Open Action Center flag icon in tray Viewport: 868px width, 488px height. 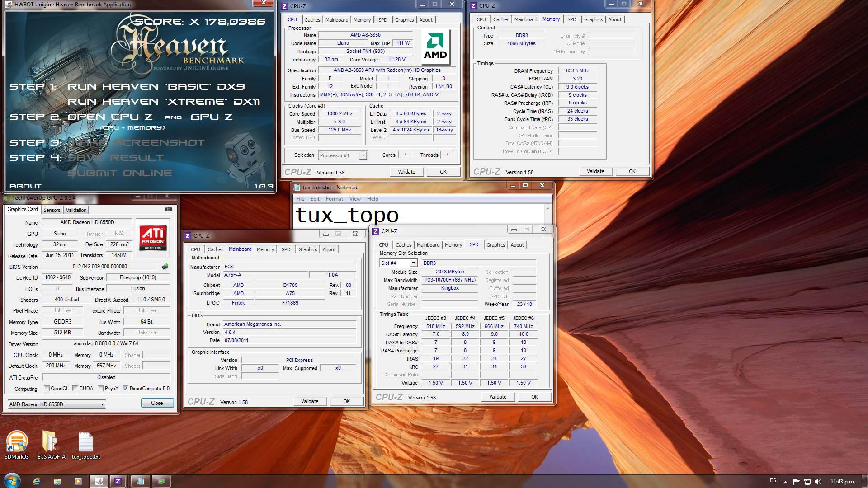point(797,482)
